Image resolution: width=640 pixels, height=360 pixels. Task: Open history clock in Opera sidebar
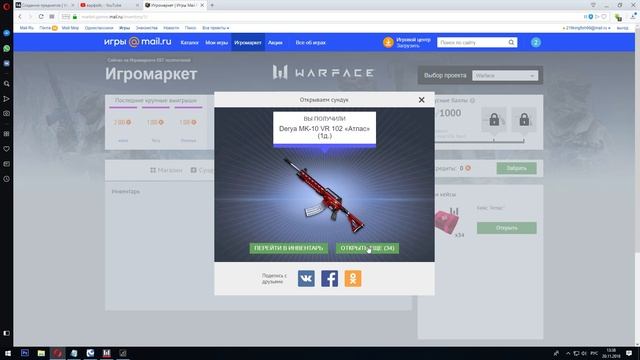pyautogui.click(x=7, y=179)
